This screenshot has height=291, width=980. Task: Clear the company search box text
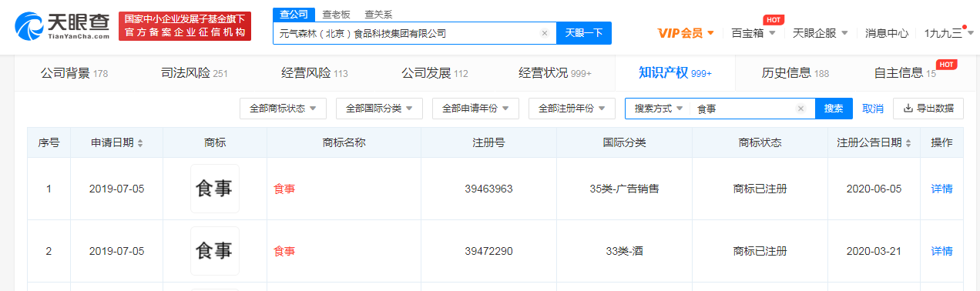(x=545, y=33)
